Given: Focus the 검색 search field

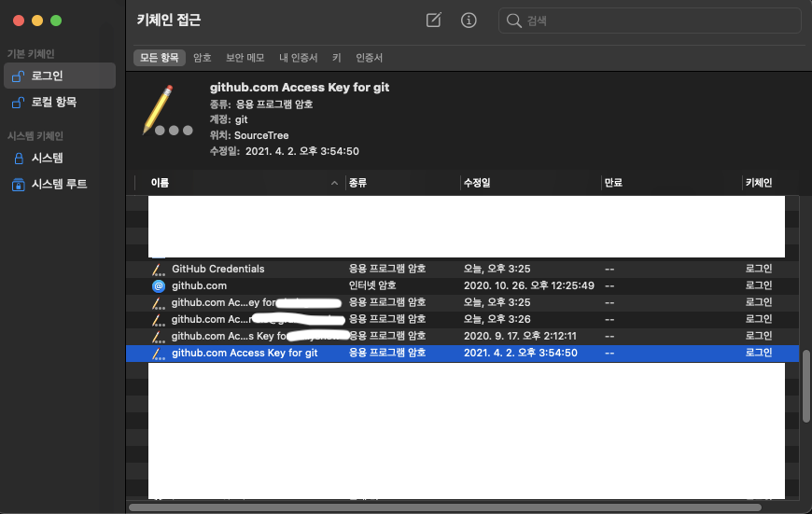Looking at the screenshot, I should click(650, 21).
